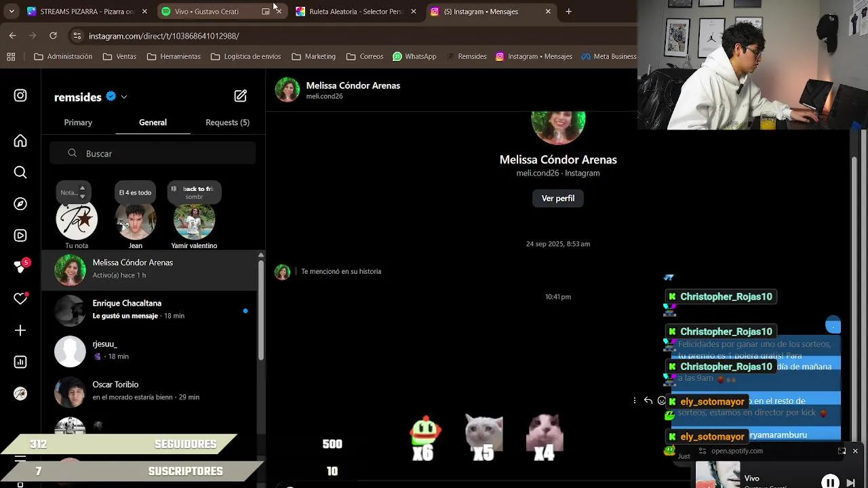Viewport: 868px width, 488px height.
Task: Open the Remsides bookmark
Action: tap(466, 57)
